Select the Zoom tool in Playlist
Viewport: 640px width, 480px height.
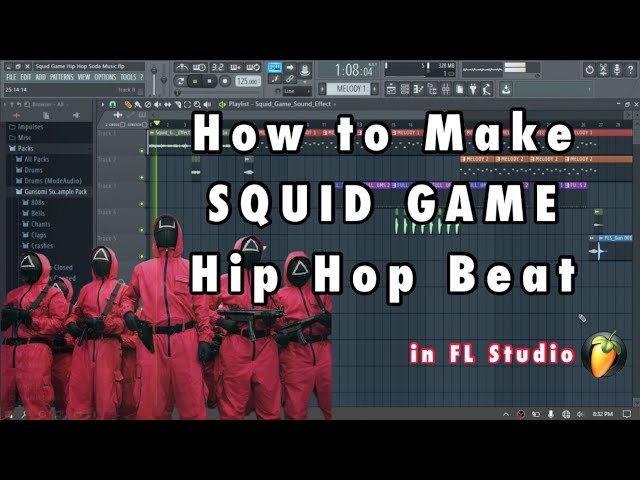tap(198, 105)
